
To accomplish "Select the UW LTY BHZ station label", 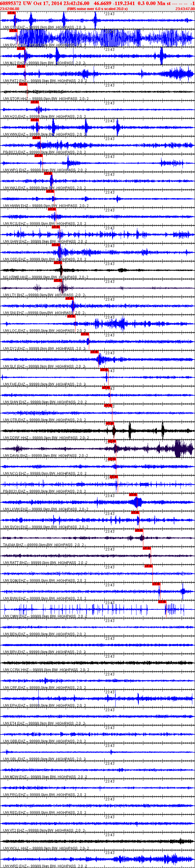I will (x=44, y=295).
